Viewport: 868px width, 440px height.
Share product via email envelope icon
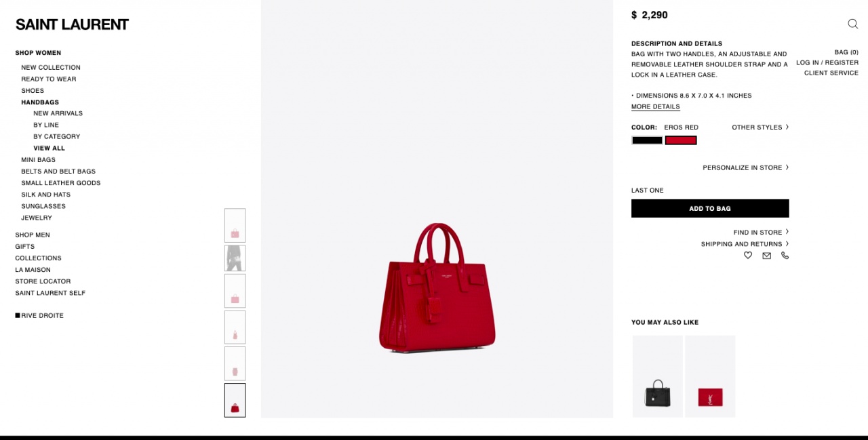point(766,256)
